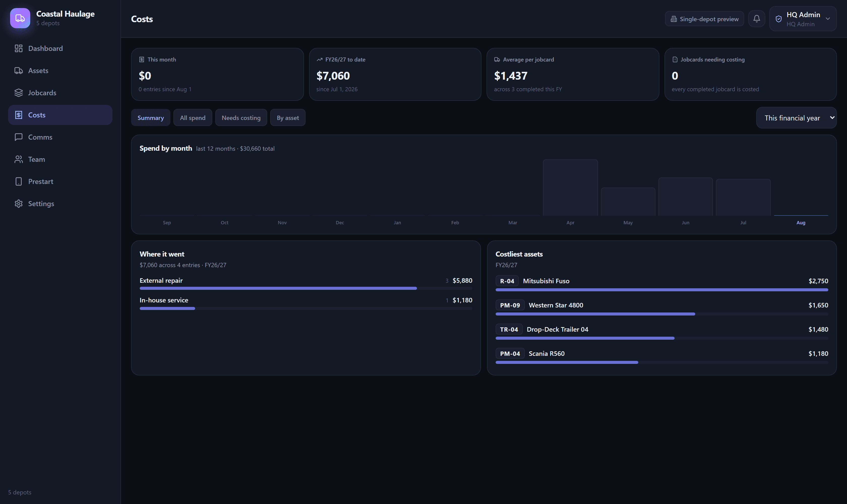Click the Comms chat bubble icon
This screenshot has height=504, width=847.
click(19, 137)
